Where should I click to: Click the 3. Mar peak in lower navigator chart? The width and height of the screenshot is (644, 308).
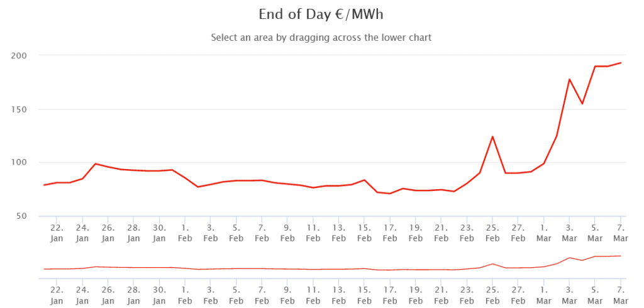click(x=569, y=258)
